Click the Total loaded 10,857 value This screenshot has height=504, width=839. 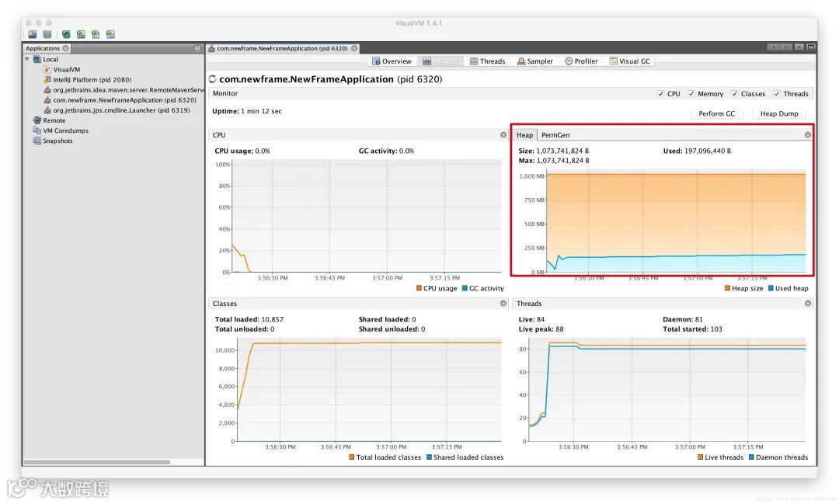pos(273,319)
